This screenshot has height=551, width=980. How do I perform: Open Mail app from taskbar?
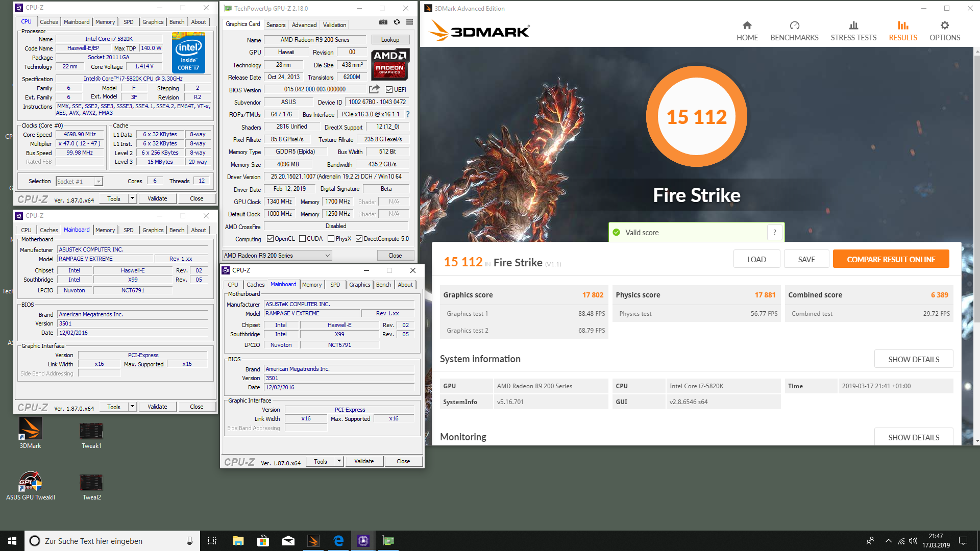click(x=288, y=541)
